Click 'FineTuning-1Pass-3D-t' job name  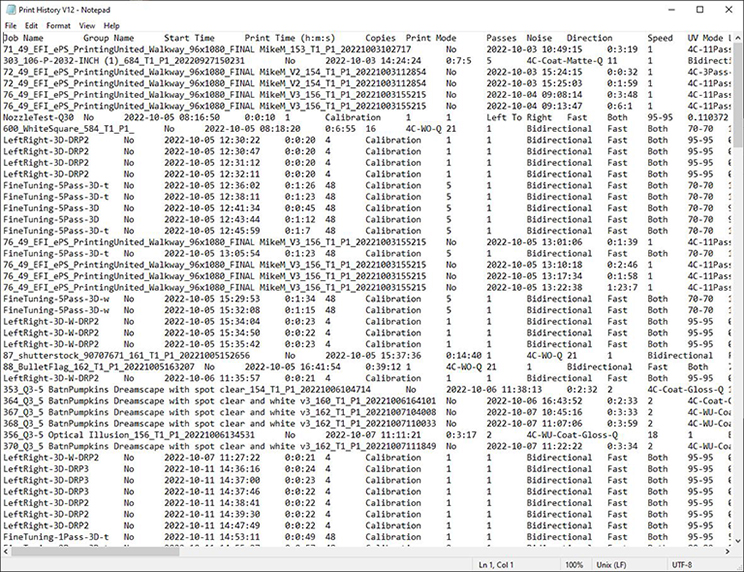pos(56,537)
